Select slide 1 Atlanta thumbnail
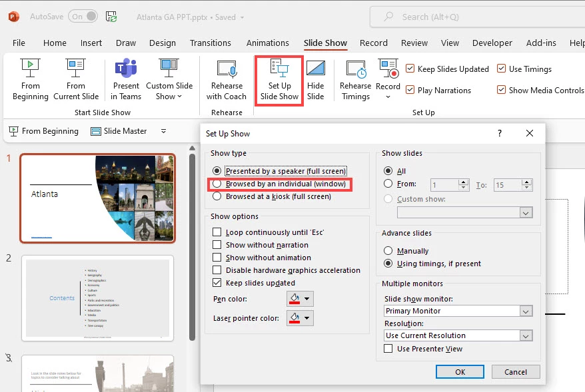This screenshot has width=585, height=392. click(x=97, y=198)
